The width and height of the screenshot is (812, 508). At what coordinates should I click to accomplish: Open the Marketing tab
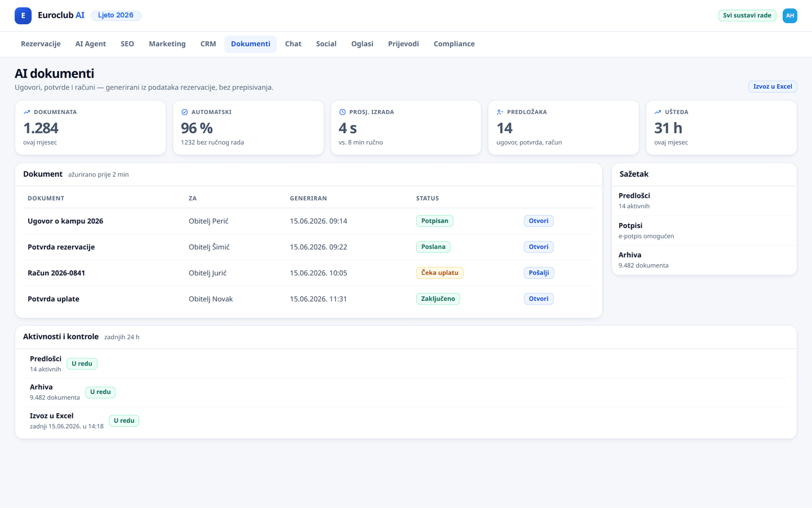167,44
